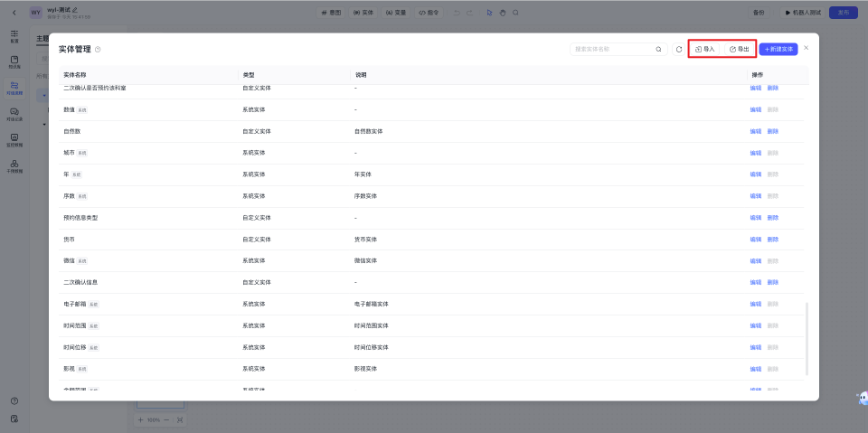868x433 pixels.
Task: Open the 配置 icon in left sidebar
Action: (14, 36)
